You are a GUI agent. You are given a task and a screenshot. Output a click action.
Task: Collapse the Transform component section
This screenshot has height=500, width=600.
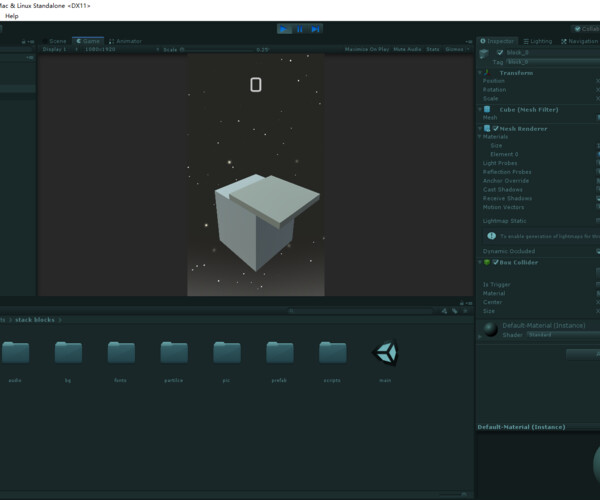(480, 73)
